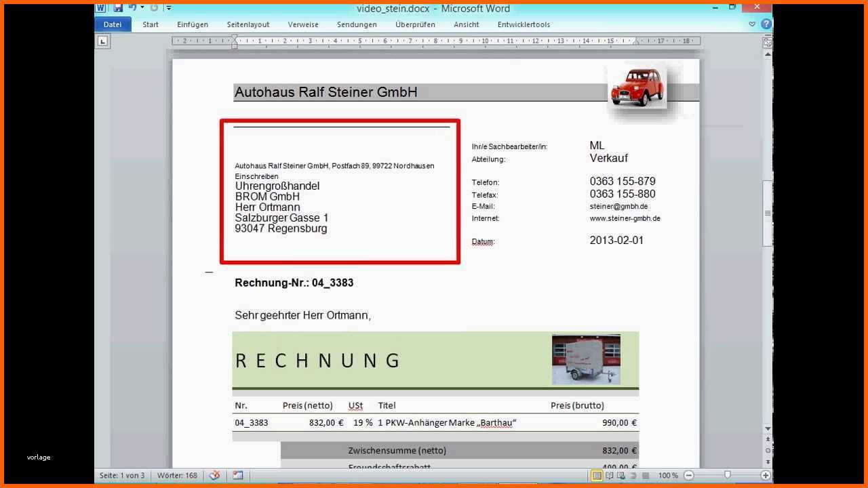Open Customize Quick Access Toolbar dropdown

pos(169,8)
